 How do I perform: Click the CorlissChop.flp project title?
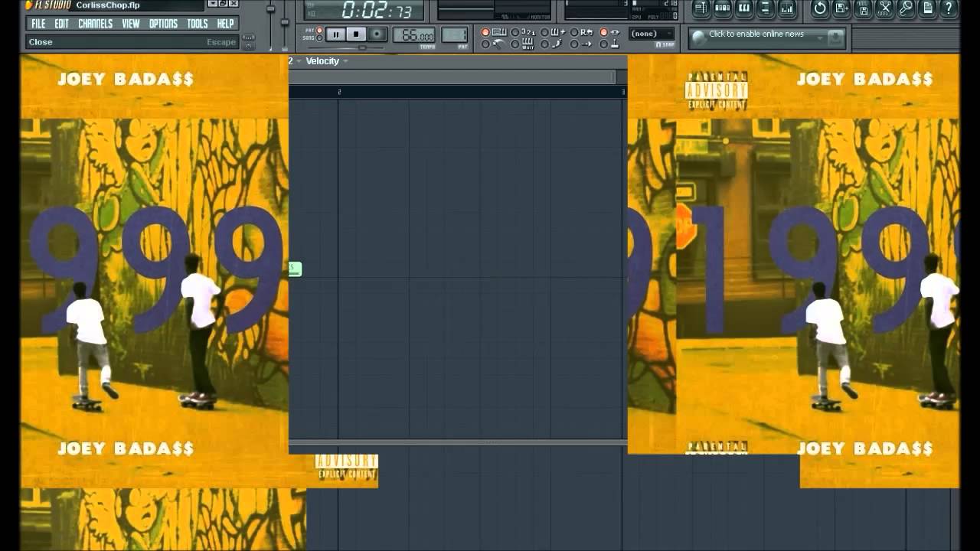point(108,5)
